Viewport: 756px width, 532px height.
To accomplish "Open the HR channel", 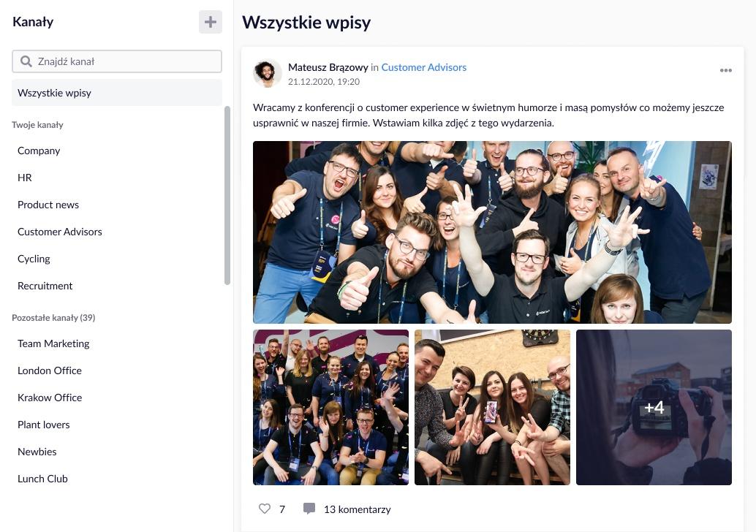I will click(x=25, y=178).
